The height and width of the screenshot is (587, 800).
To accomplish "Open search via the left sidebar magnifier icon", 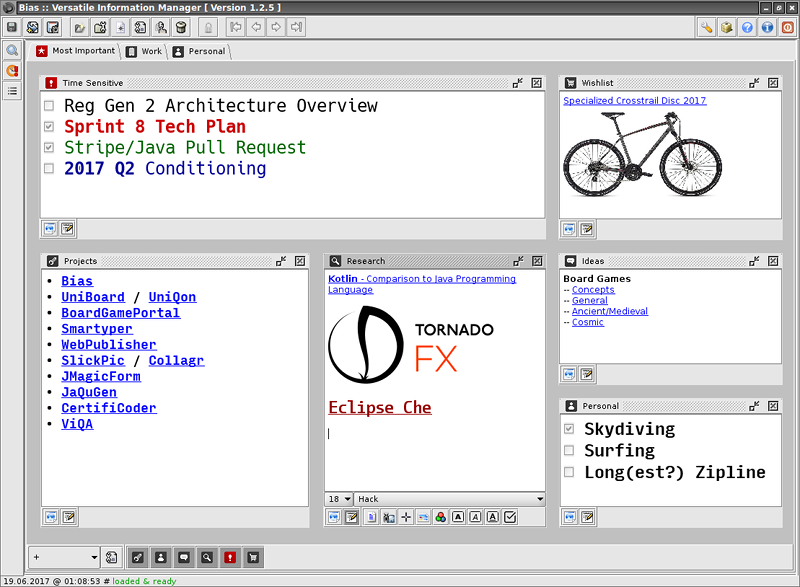I will point(12,50).
